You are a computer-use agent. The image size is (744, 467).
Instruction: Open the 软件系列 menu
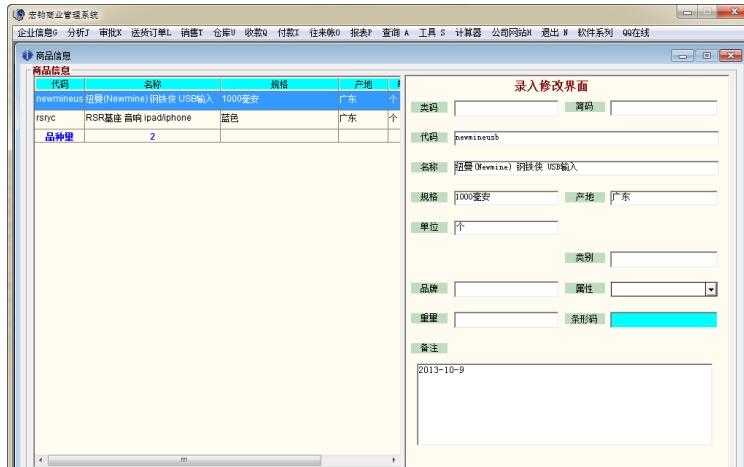click(x=595, y=33)
